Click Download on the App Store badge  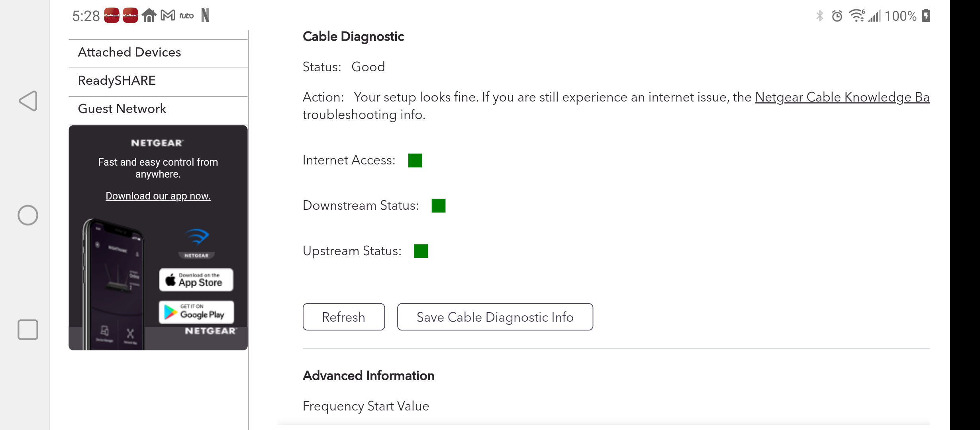pos(196,280)
